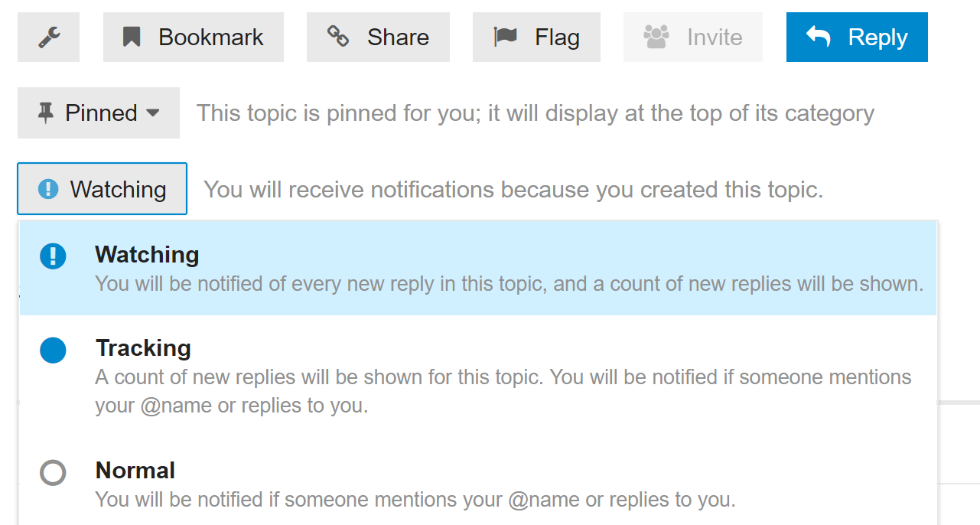The image size is (980, 525).
Task: Select the Tracking filled-circle indicator
Action: click(x=53, y=351)
